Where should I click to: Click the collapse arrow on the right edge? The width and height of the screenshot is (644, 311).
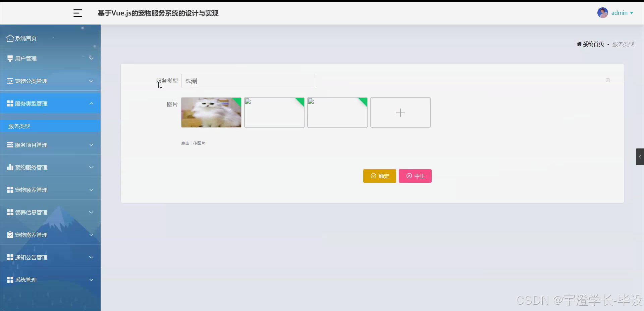coord(640,157)
